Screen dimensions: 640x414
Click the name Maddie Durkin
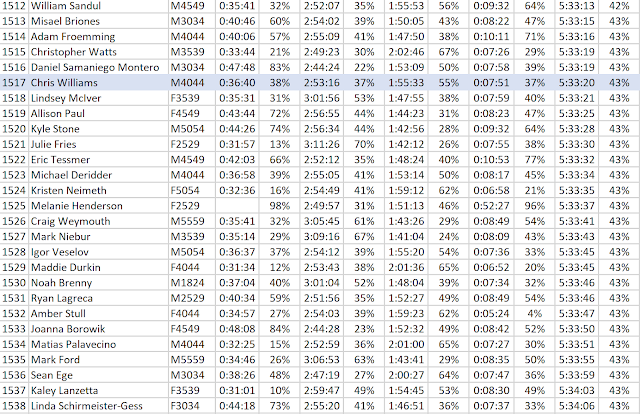(x=66, y=267)
